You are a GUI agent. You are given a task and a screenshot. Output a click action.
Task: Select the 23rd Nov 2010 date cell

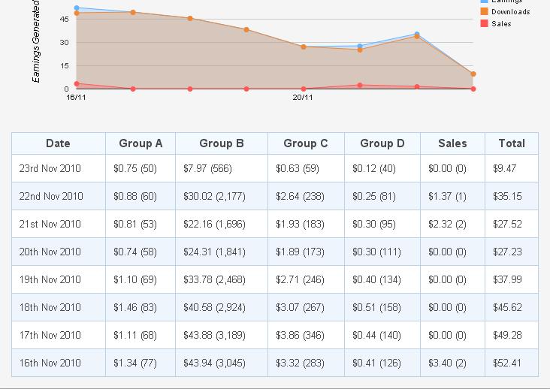(x=51, y=169)
